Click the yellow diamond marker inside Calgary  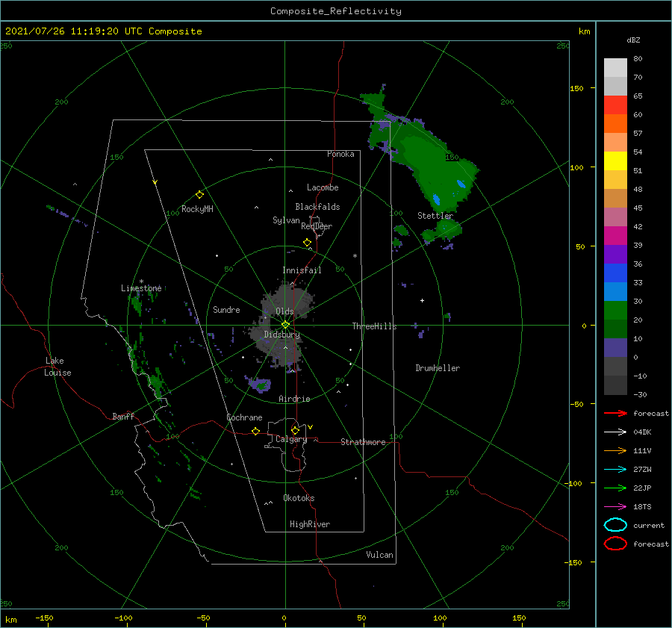tap(295, 430)
